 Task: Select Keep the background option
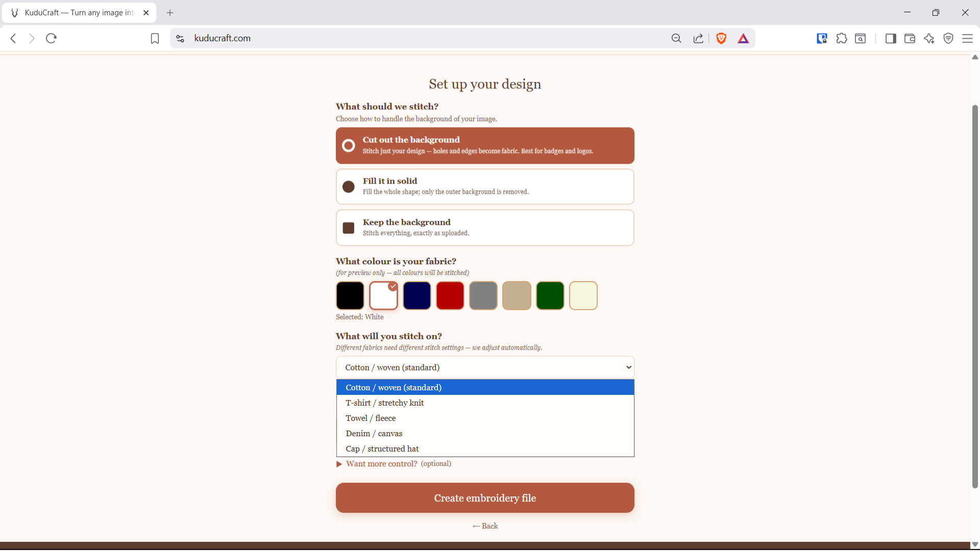(x=485, y=228)
